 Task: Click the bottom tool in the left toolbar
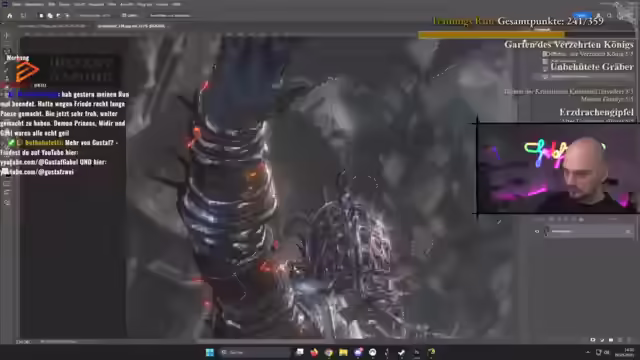point(7,202)
